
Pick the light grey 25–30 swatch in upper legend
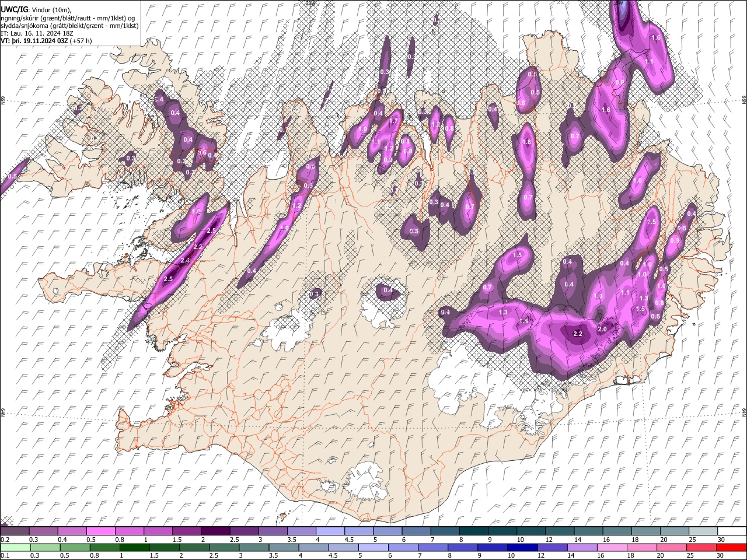pyautogui.click(x=703, y=531)
